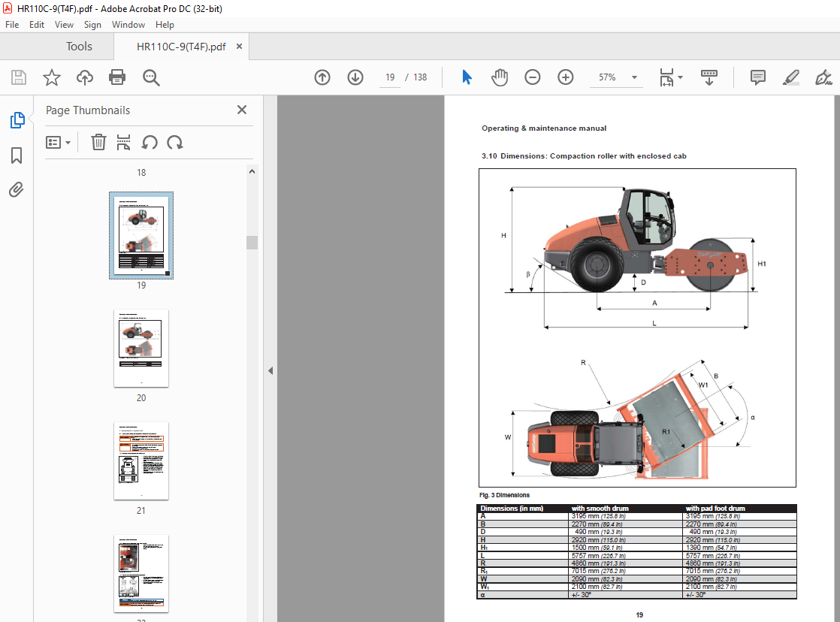Click the 'Operating & maintenance manual' header text
This screenshot has height=622, width=840.
(544, 128)
